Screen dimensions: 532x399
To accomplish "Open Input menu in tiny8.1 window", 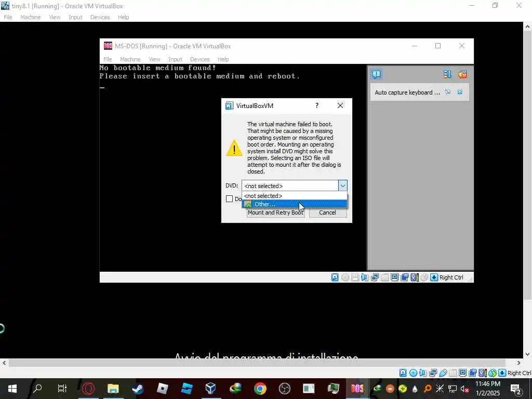I will tap(75, 17).
